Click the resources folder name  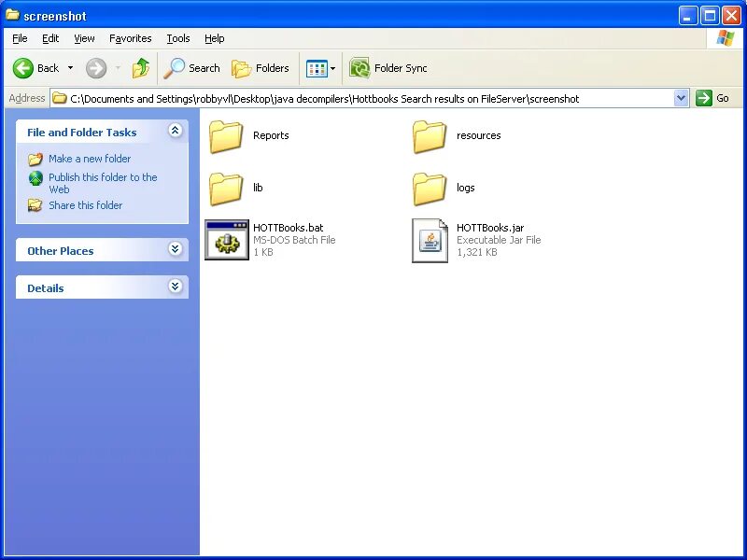coord(479,135)
